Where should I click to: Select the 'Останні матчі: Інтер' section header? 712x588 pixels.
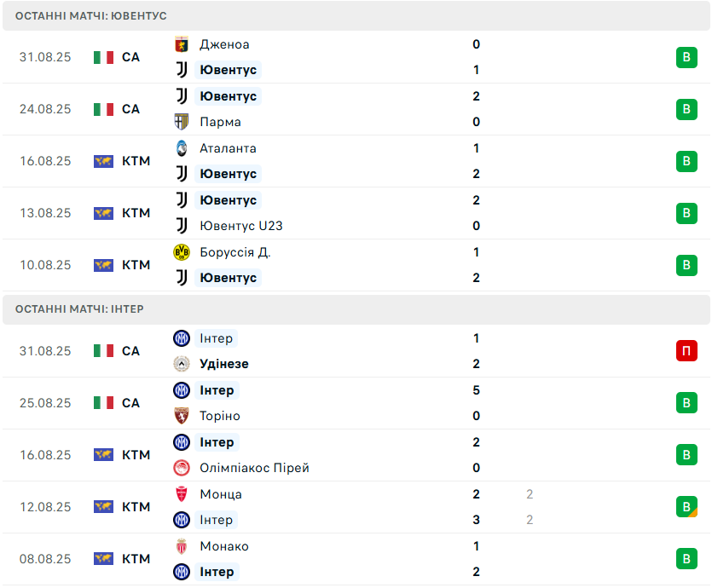(x=79, y=309)
